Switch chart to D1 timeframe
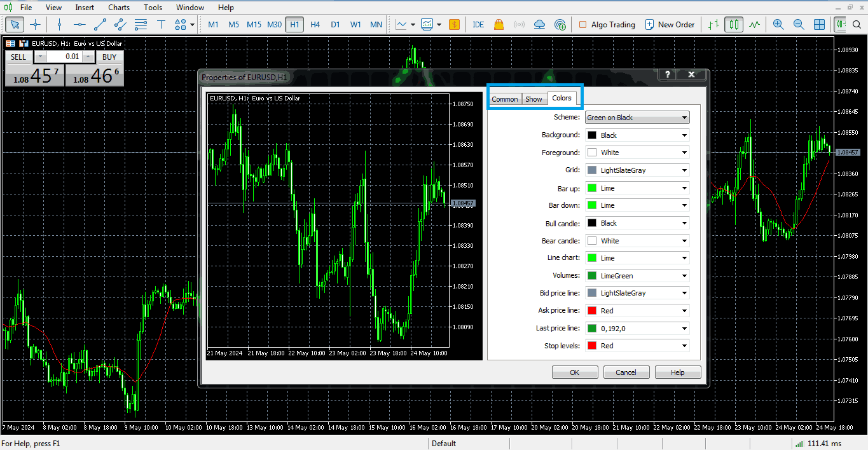The height and width of the screenshot is (450, 868). tap(335, 25)
